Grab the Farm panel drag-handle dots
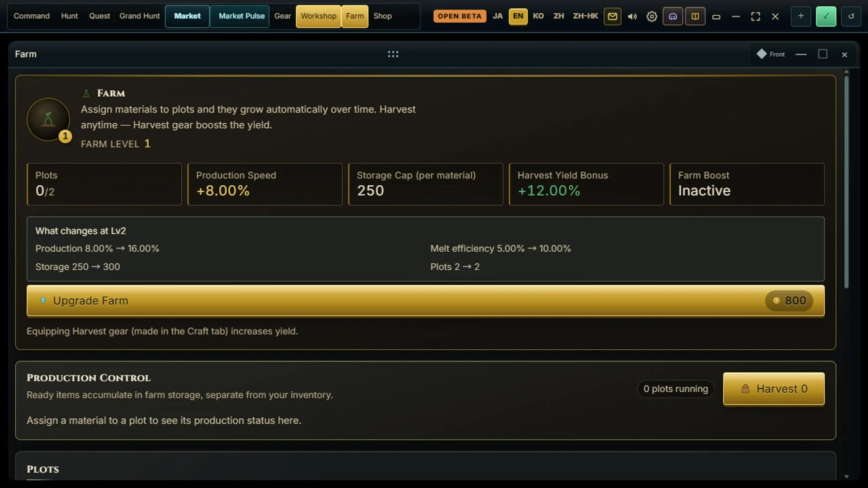Viewport: 868px width, 488px height. pos(393,54)
